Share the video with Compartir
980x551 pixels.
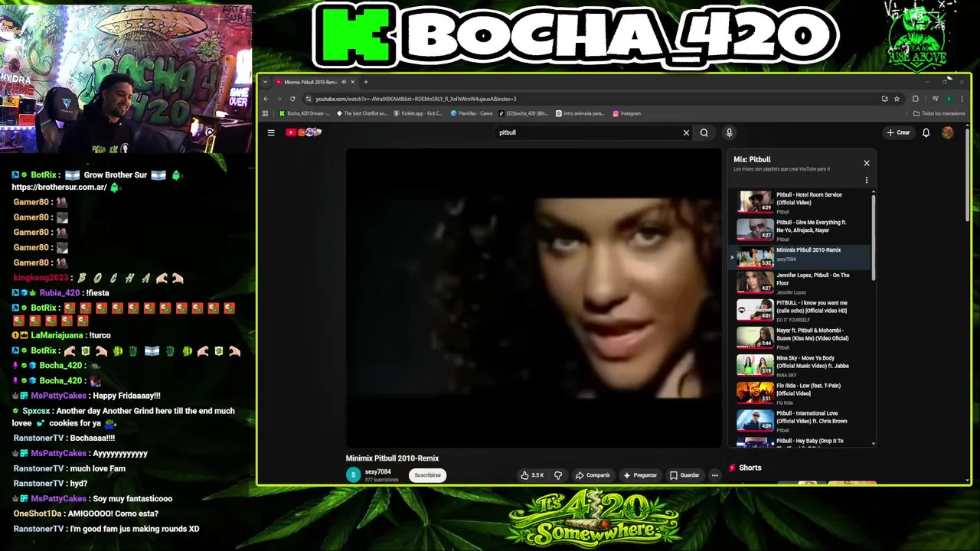pyautogui.click(x=593, y=475)
